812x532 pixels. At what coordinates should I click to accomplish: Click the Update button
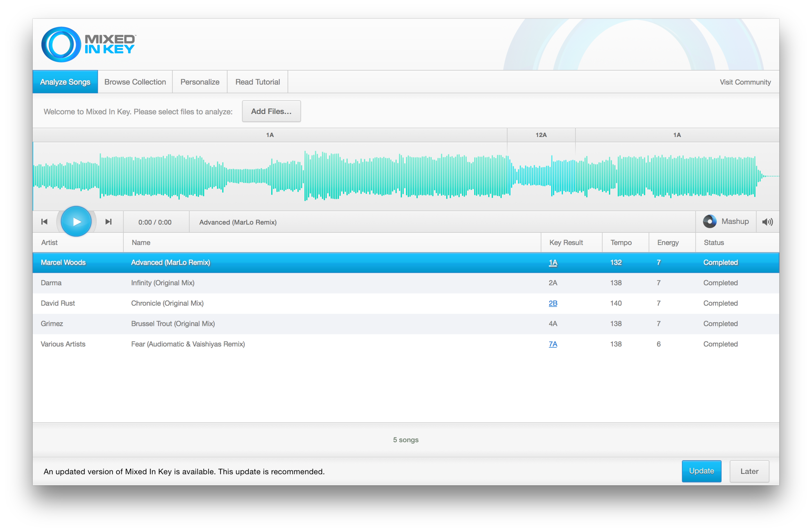702,471
